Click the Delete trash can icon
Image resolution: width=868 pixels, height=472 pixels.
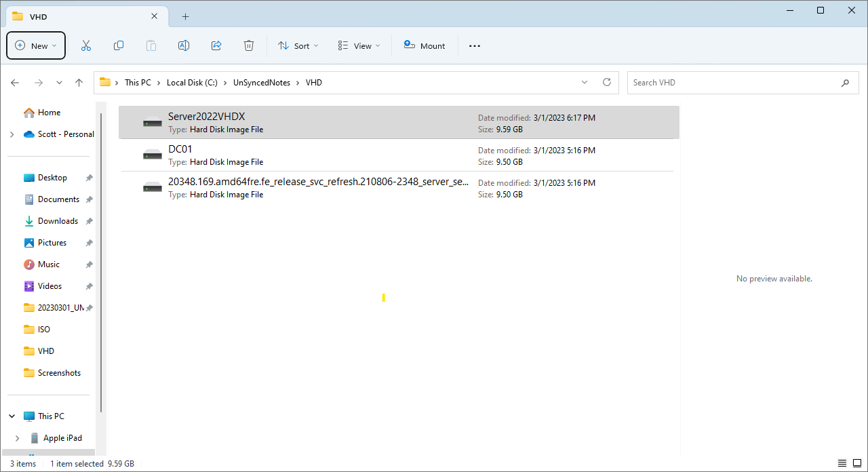[x=249, y=45]
